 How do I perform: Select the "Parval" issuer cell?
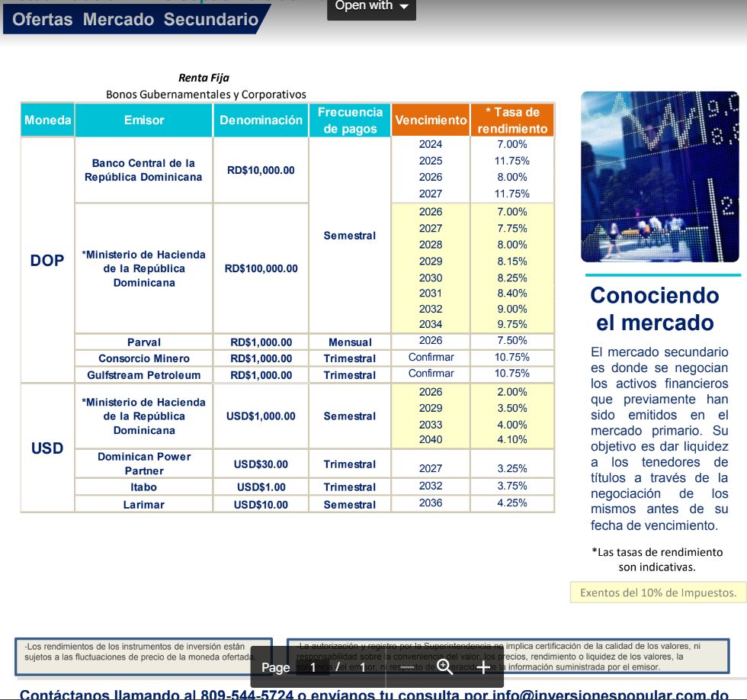144,342
